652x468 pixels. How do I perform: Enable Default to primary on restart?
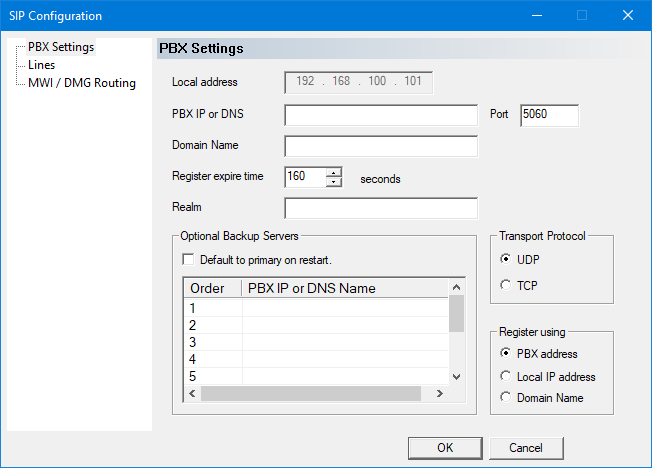coord(189,260)
